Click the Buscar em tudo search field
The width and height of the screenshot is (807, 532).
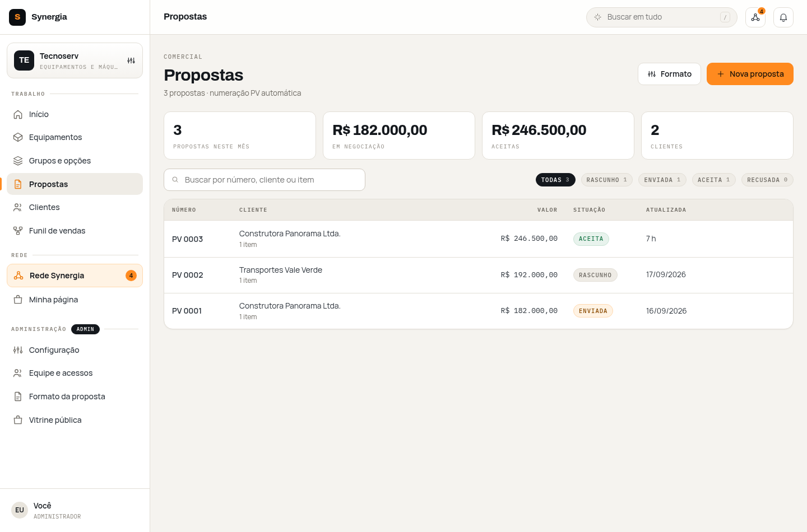(x=662, y=17)
